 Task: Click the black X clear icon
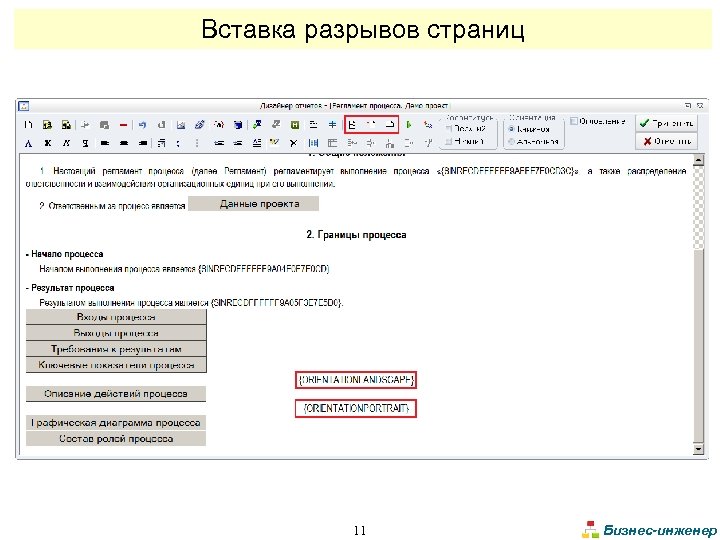pos(293,143)
